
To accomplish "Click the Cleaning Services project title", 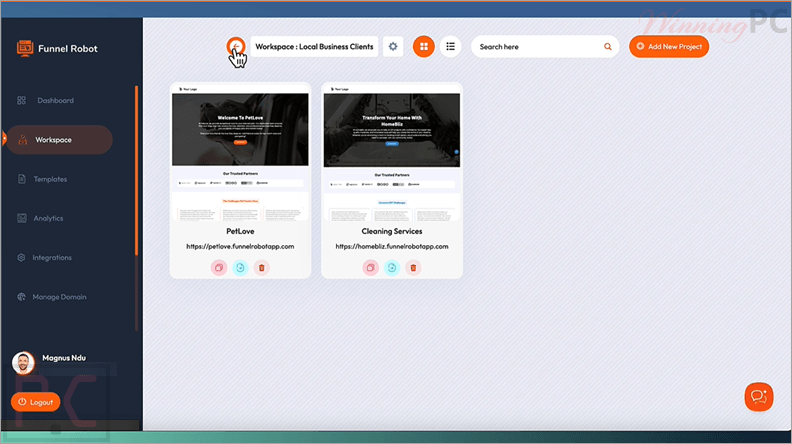I will [392, 231].
